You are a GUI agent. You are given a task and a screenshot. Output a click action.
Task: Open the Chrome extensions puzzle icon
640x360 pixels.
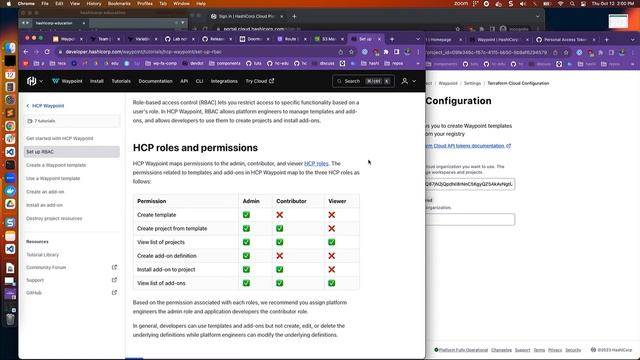tap(386, 52)
